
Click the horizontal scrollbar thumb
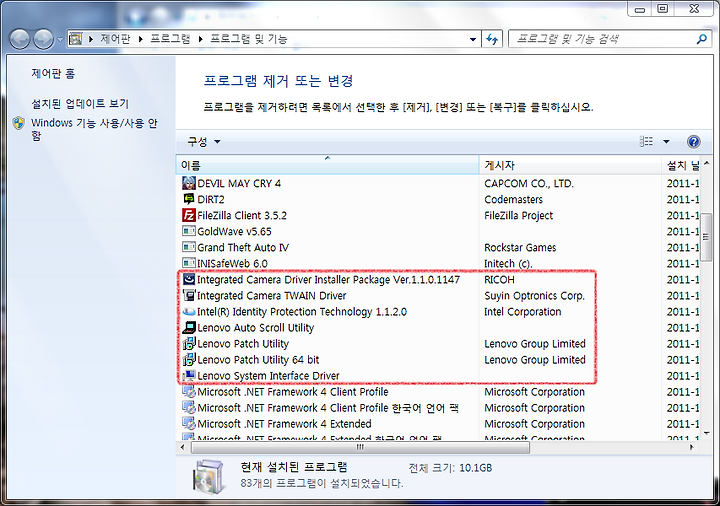360,447
